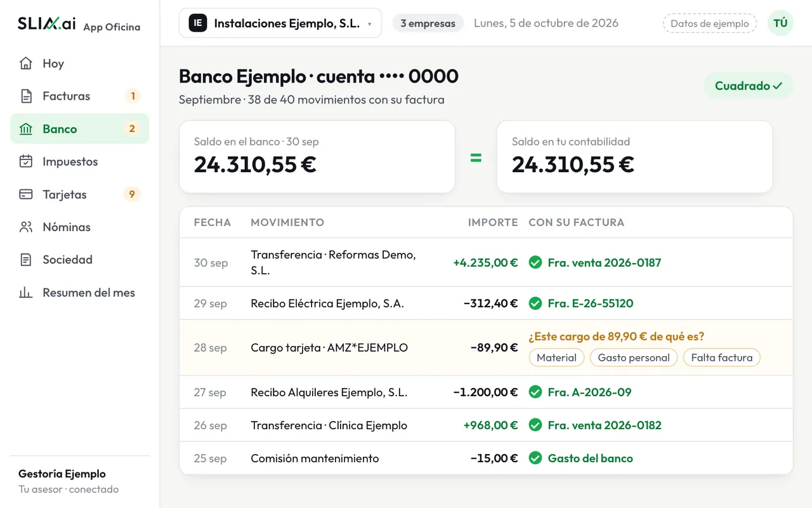The image size is (812, 508).
Task: Choose Material for the 89,90 € charge
Action: 556,358
